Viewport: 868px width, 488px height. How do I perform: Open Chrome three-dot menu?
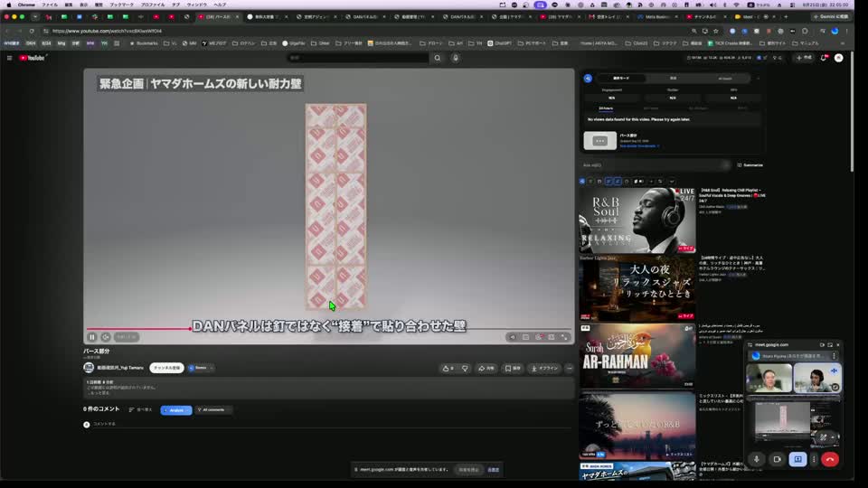coord(847,31)
